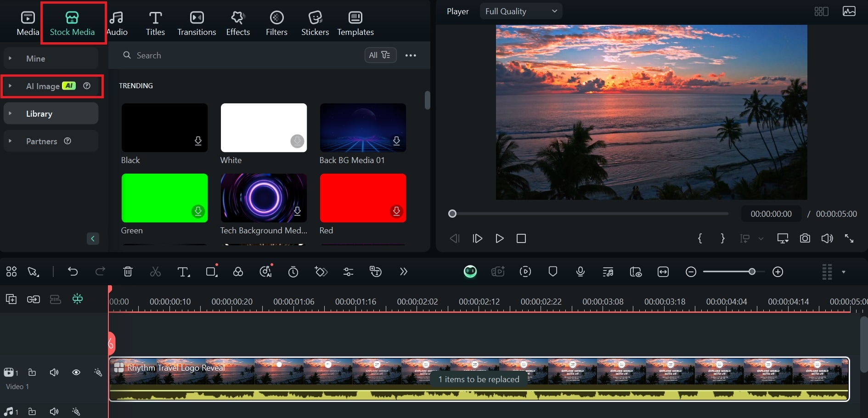Open the Speed tool
Viewport: 868px width, 418px height.
293,272
